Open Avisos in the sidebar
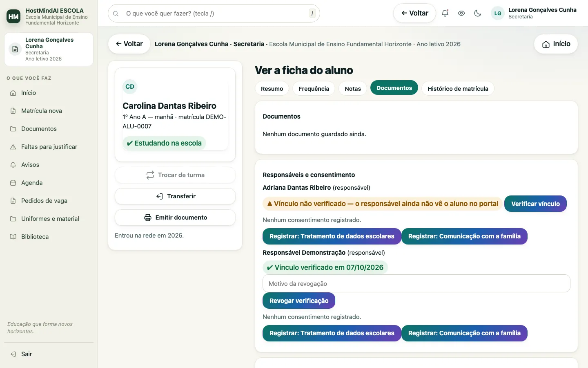Viewport: 588px width, 368px height. click(x=49, y=165)
